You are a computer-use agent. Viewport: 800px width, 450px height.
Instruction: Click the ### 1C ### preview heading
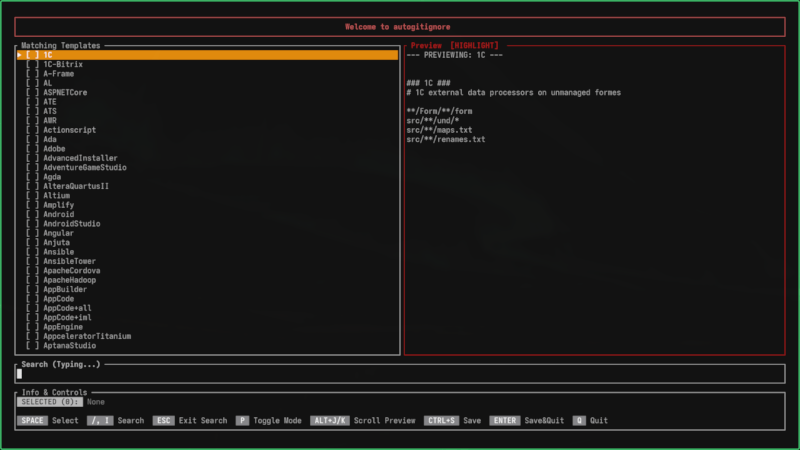click(429, 83)
